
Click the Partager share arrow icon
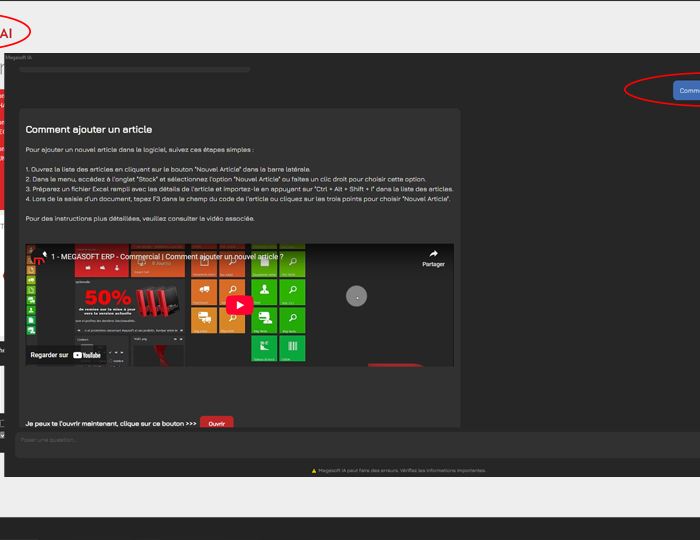433,254
